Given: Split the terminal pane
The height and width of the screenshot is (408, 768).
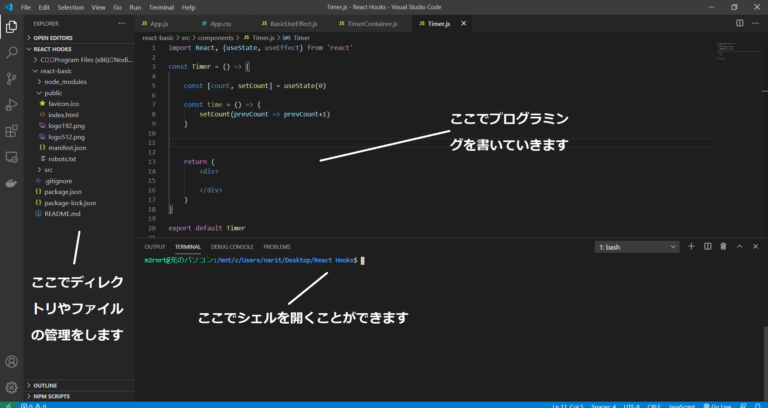Looking at the screenshot, I should tap(707, 246).
